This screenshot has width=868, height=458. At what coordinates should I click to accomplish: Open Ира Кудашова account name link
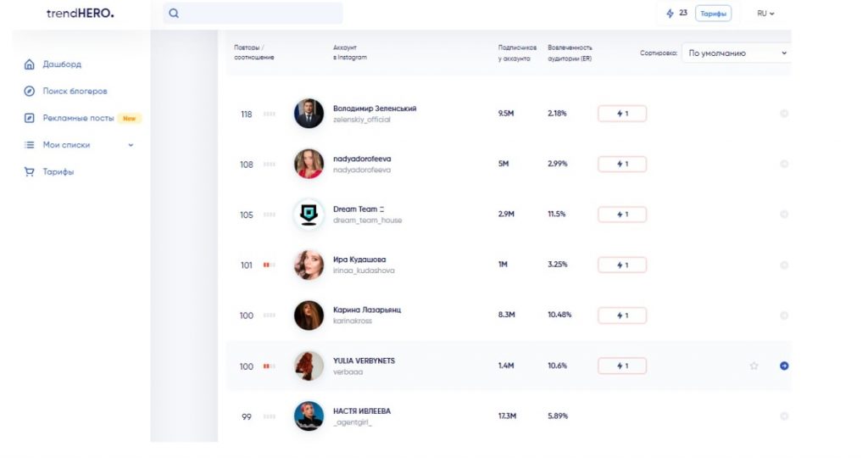359,260
